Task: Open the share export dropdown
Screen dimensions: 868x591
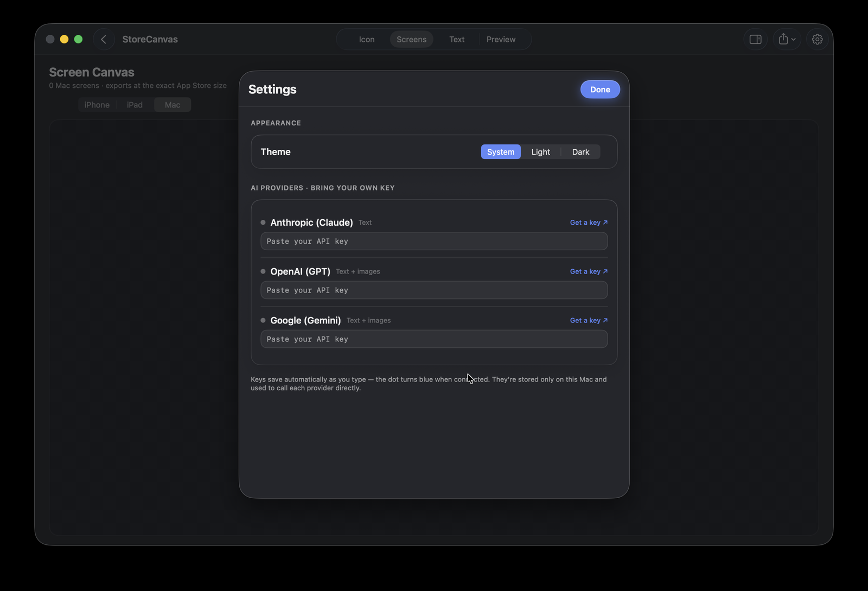Action: coord(787,39)
